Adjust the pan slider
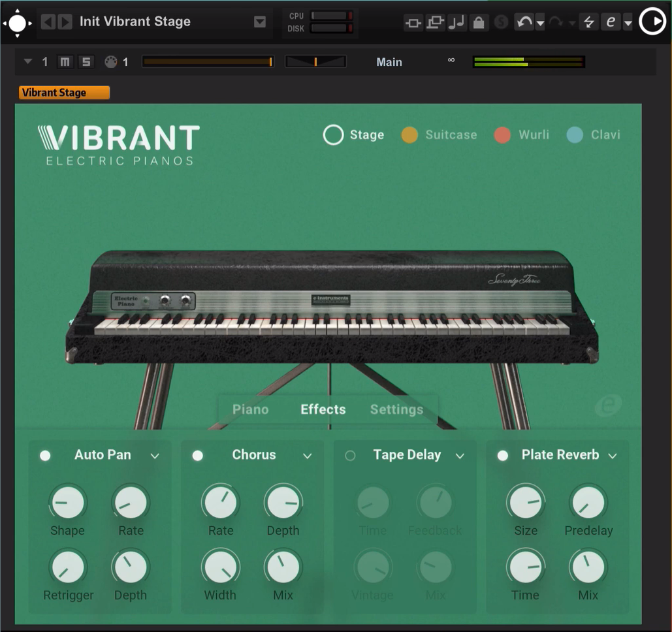The width and height of the screenshot is (672, 632). tap(315, 62)
